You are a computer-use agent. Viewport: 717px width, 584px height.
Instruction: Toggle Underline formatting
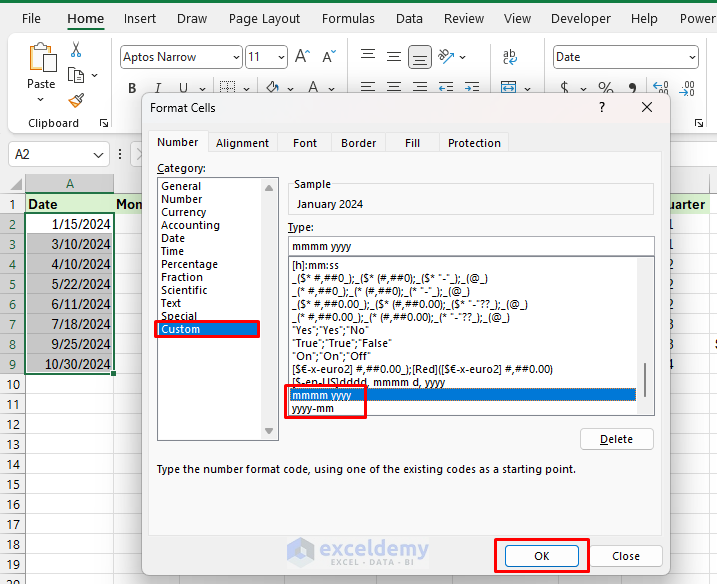[183, 88]
